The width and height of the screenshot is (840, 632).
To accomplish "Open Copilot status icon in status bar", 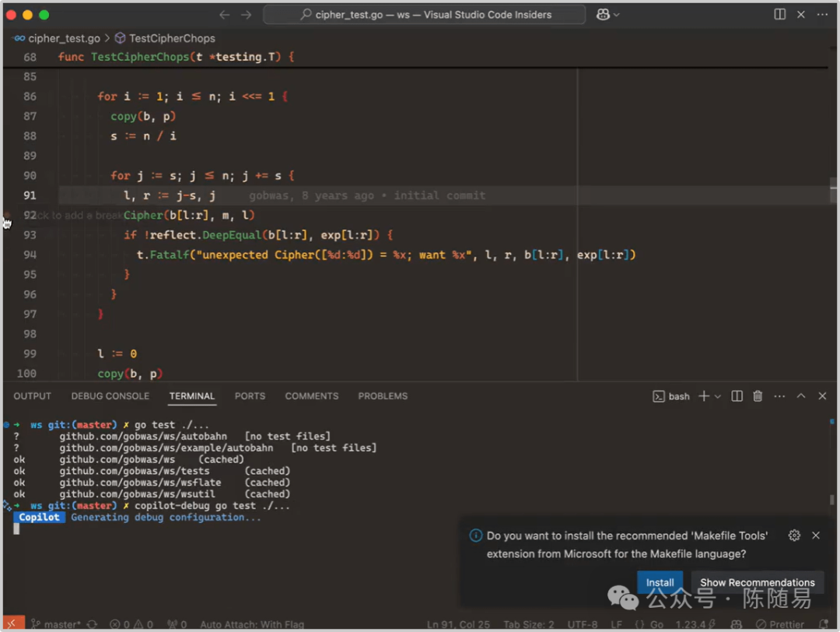I will pyautogui.click(x=736, y=624).
